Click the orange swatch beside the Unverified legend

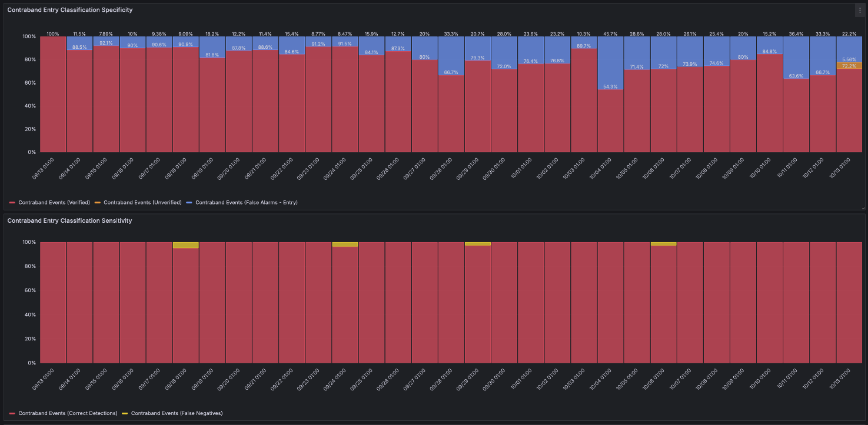coord(98,202)
